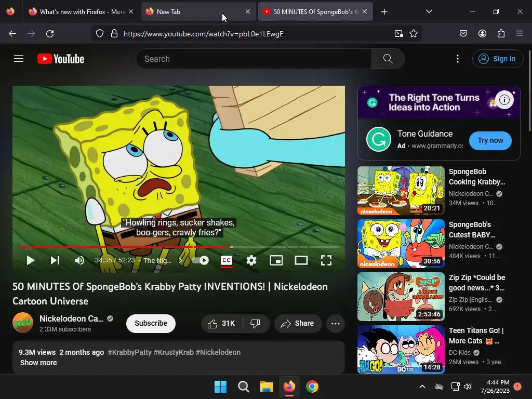The height and width of the screenshot is (399, 532).
Task: Subscribe to Nickelodeon Cartoon Universe
Action: [x=151, y=323]
